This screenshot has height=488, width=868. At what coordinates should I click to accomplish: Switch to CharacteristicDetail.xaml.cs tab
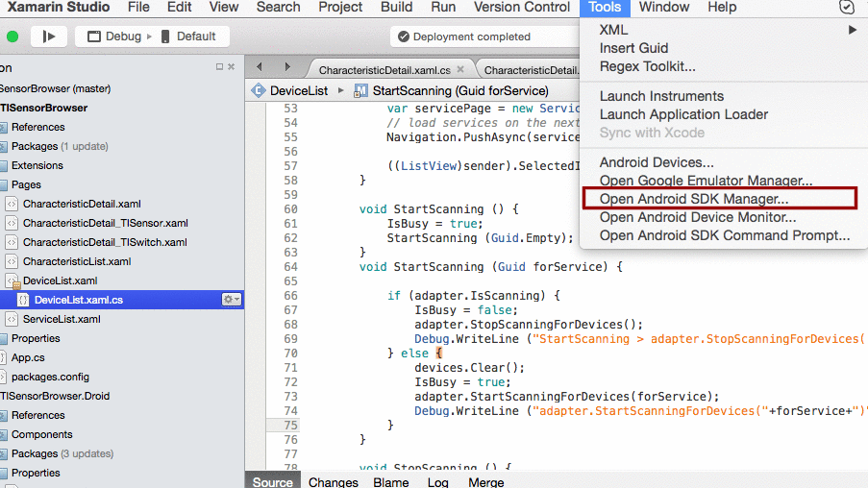tap(384, 70)
